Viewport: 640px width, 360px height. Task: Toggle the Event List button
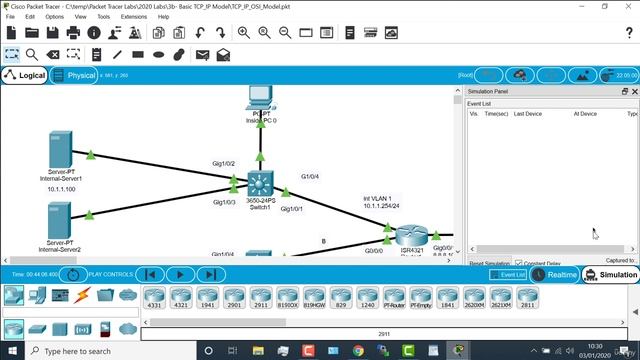508,275
